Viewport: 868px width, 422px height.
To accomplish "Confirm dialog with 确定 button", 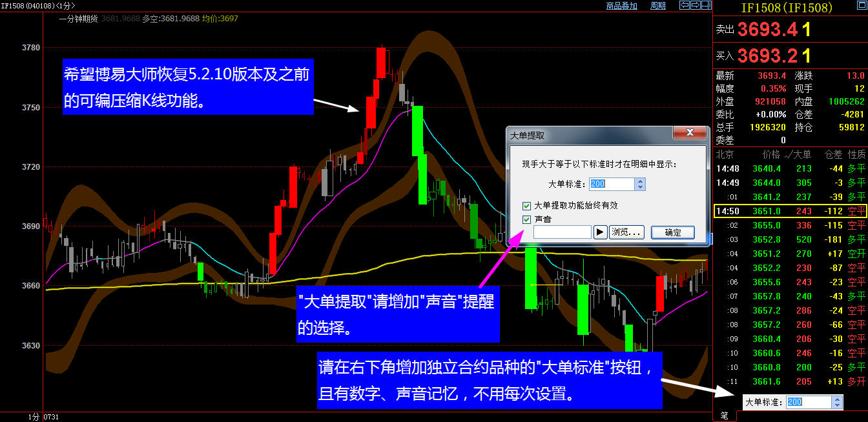I will point(672,232).
